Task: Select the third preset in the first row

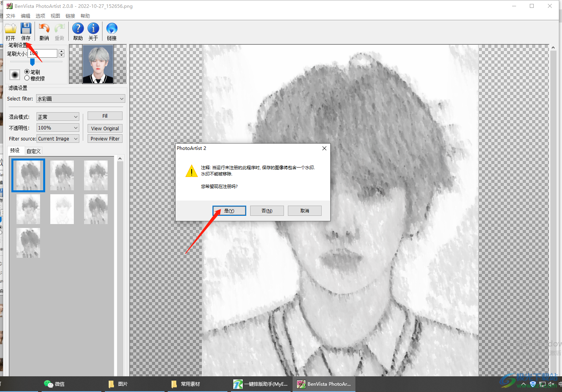Action: 96,175
